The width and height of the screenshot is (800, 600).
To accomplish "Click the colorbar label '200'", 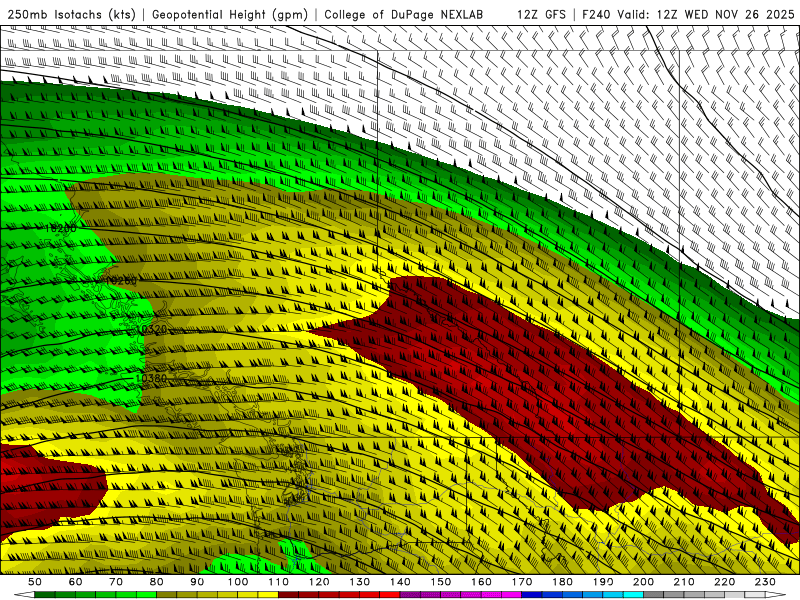I will [x=643, y=582].
